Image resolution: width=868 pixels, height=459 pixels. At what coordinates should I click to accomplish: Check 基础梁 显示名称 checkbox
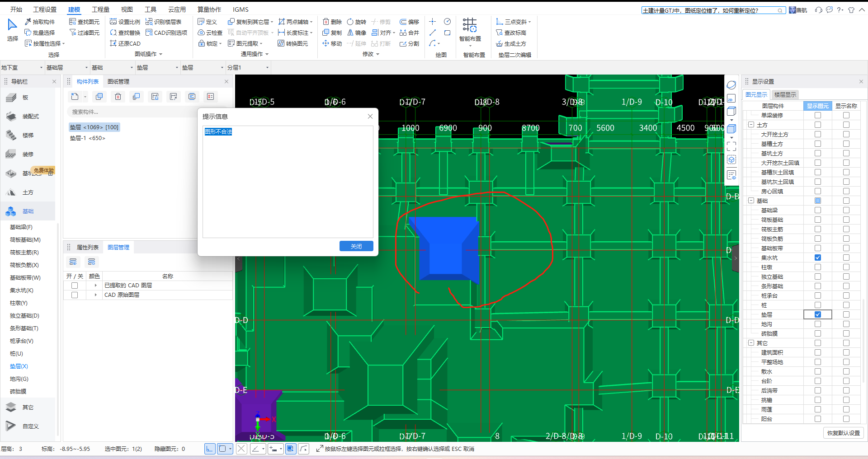pos(846,210)
